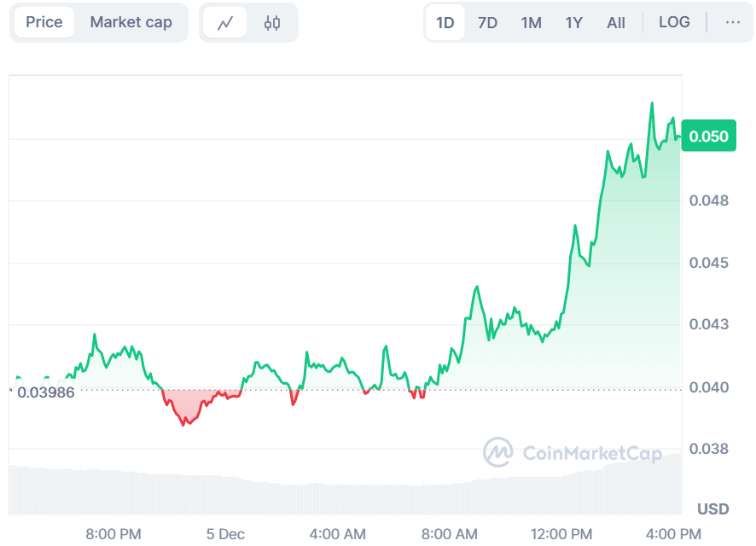Image resolution: width=756 pixels, height=546 pixels.
Task: Click the green 0.050 current price tag
Action: click(708, 136)
